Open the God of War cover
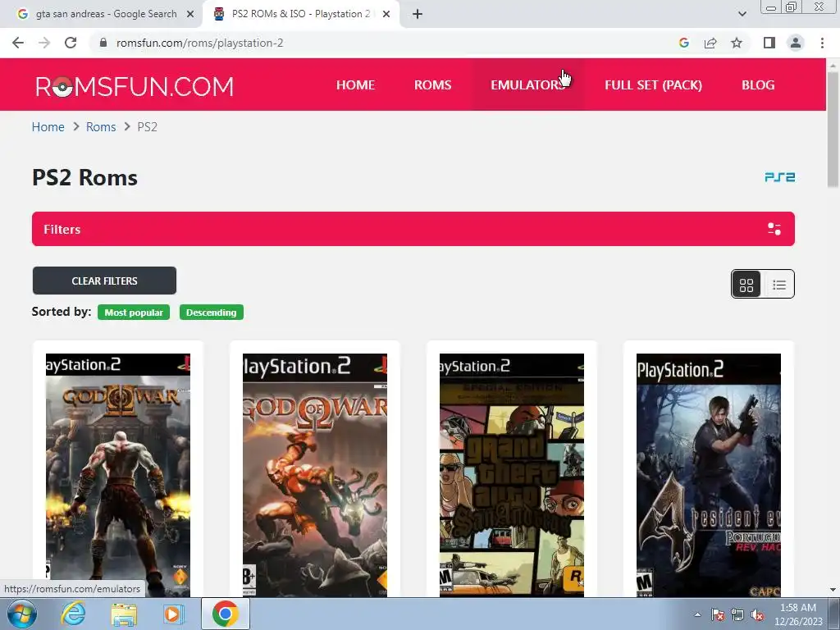The width and height of the screenshot is (840, 630). (x=315, y=475)
